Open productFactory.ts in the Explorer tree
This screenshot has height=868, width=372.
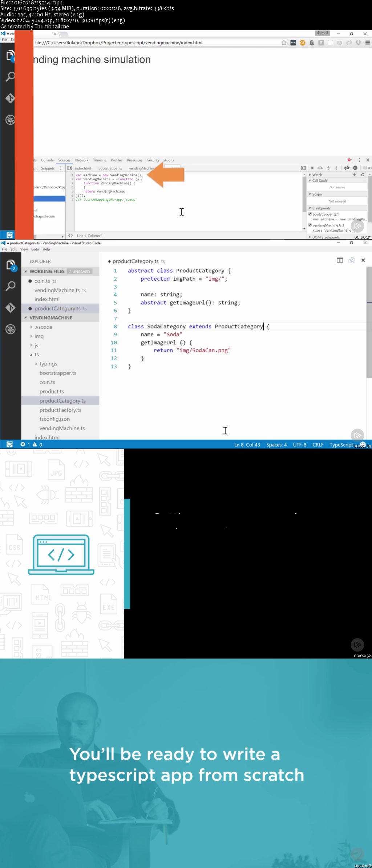[60, 410]
